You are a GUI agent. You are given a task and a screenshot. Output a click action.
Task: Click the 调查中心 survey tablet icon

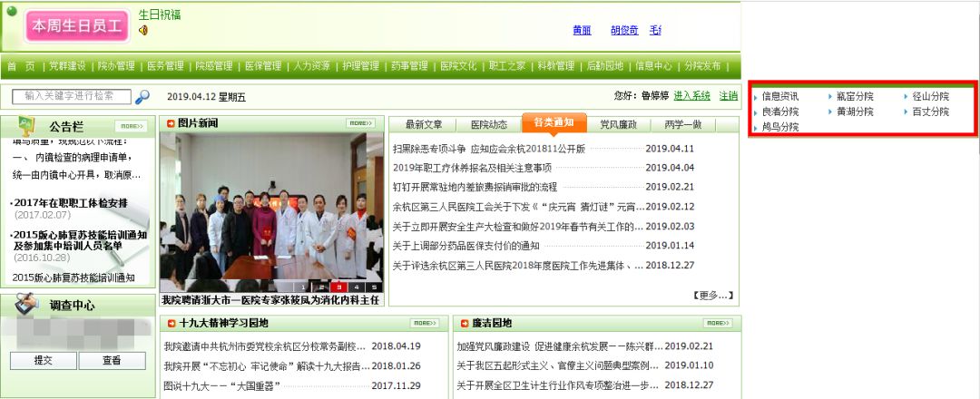(25, 305)
